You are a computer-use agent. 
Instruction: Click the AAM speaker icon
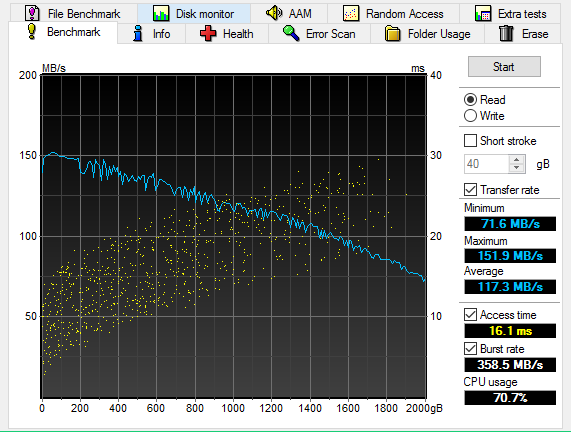[x=273, y=13]
